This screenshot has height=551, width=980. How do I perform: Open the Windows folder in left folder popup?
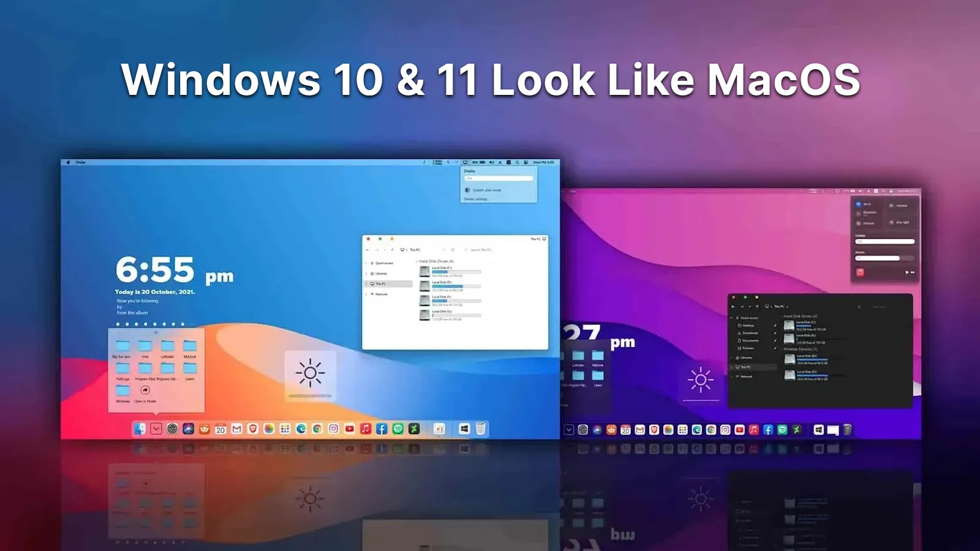coord(123,394)
